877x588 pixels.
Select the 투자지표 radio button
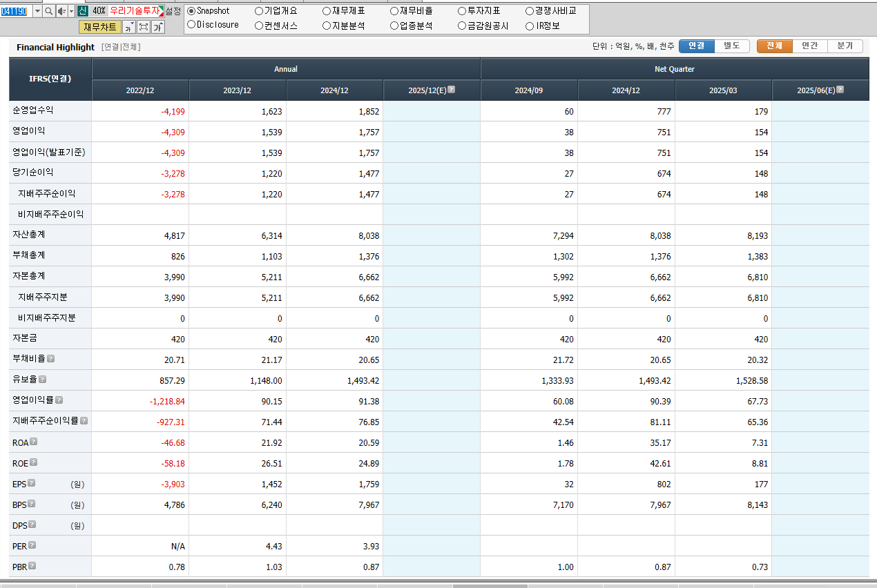(x=462, y=11)
